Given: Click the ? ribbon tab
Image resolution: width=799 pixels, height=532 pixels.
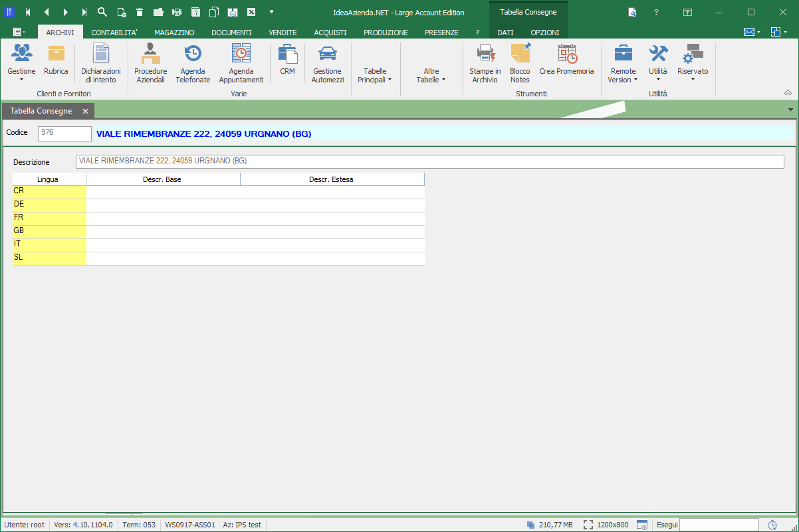Looking at the screenshot, I should click(477, 33).
